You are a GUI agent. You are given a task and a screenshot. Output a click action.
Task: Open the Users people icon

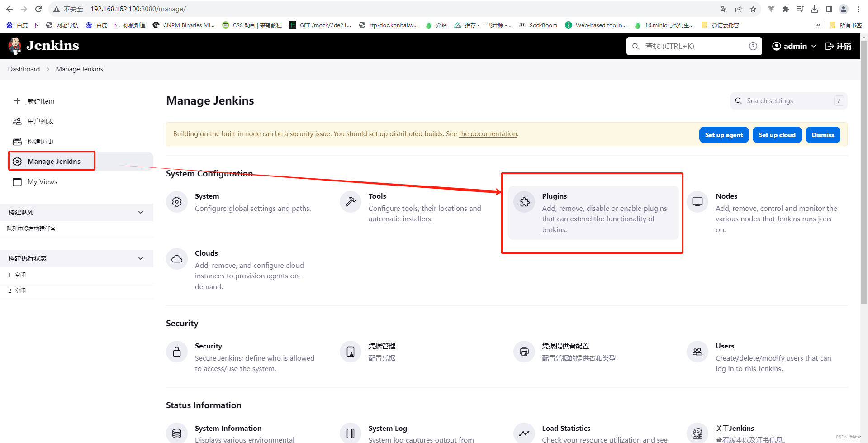point(697,352)
